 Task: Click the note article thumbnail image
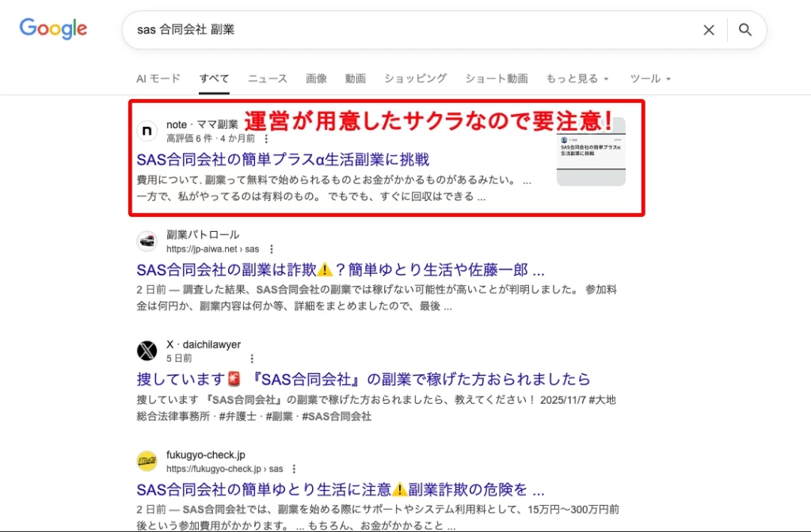click(591, 151)
